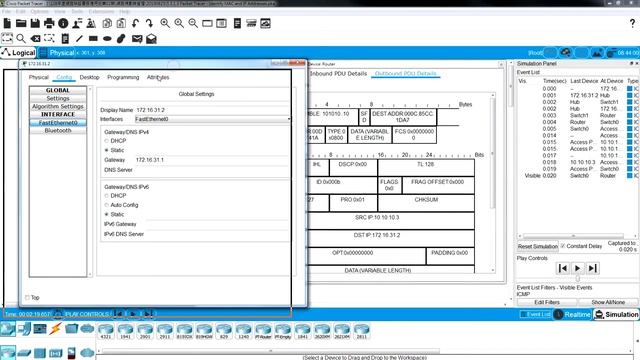
Task: Pick the Delete tool icon
Action: [x=36, y=39]
